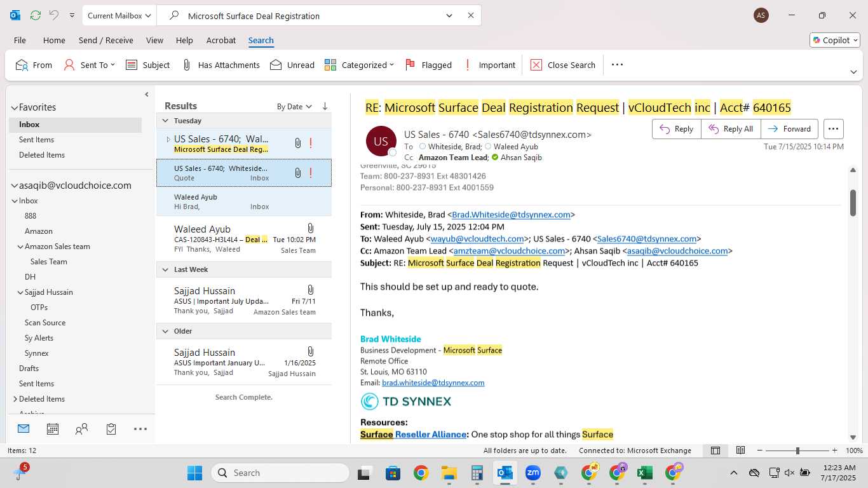Open the Customize Quick Access Toolbar arrow
The image size is (868, 488).
pyautogui.click(x=72, y=15)
